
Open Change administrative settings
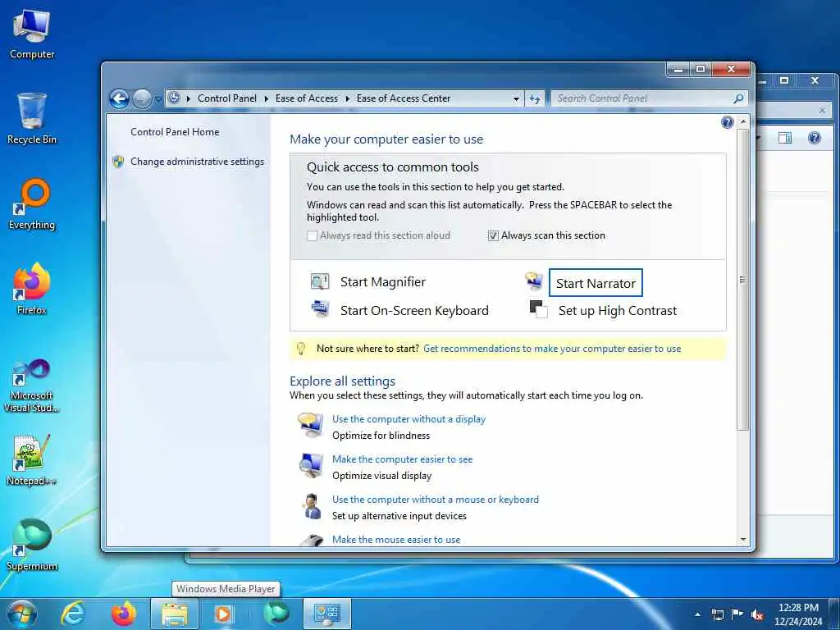coord(197,162)
